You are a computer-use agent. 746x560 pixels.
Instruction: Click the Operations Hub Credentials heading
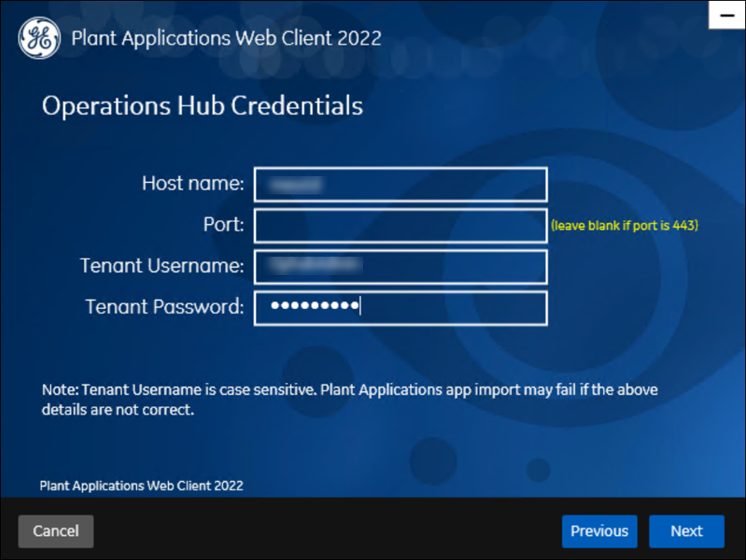[x=202, y=106]
